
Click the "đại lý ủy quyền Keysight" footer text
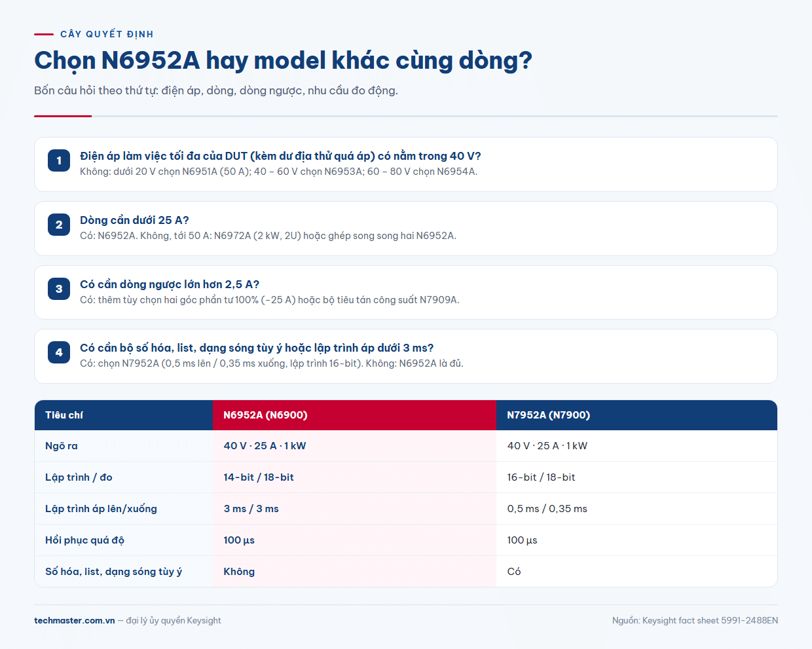[x=174, y=620]
